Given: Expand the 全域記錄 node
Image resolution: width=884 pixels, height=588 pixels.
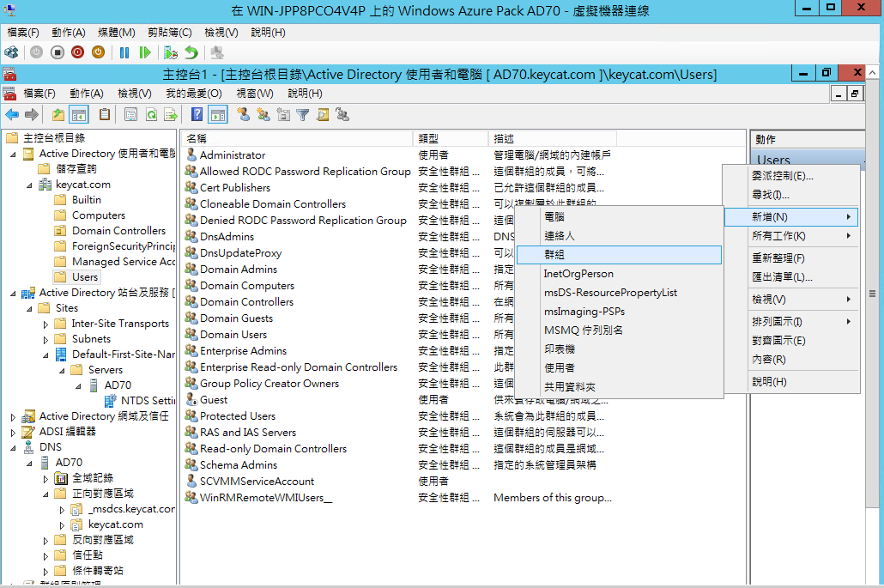Looking at the screenshot, I should tap(45, 479).
